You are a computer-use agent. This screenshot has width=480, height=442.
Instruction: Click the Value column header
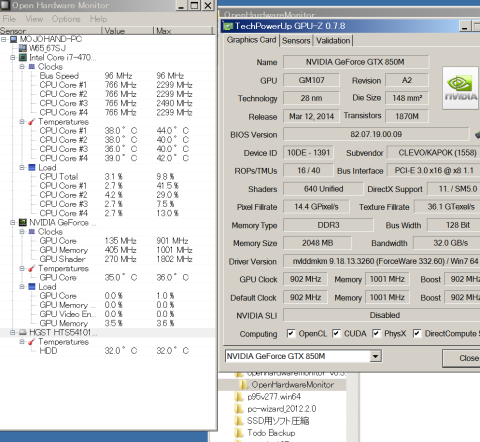127,31
